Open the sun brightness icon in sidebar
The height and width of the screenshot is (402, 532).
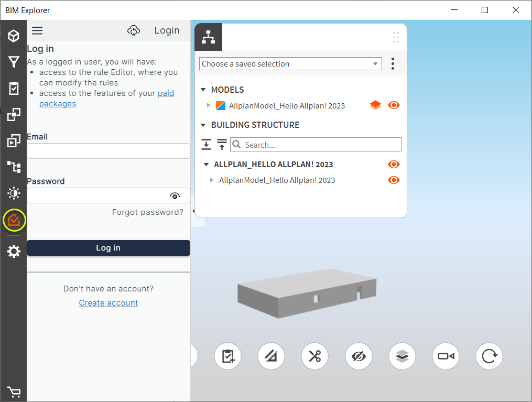point(14,193)
